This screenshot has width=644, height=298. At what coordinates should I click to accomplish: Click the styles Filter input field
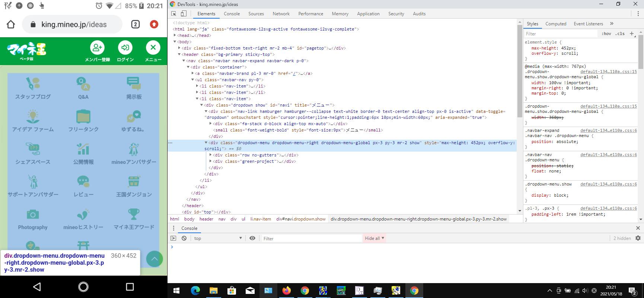(x=560, y=34)
